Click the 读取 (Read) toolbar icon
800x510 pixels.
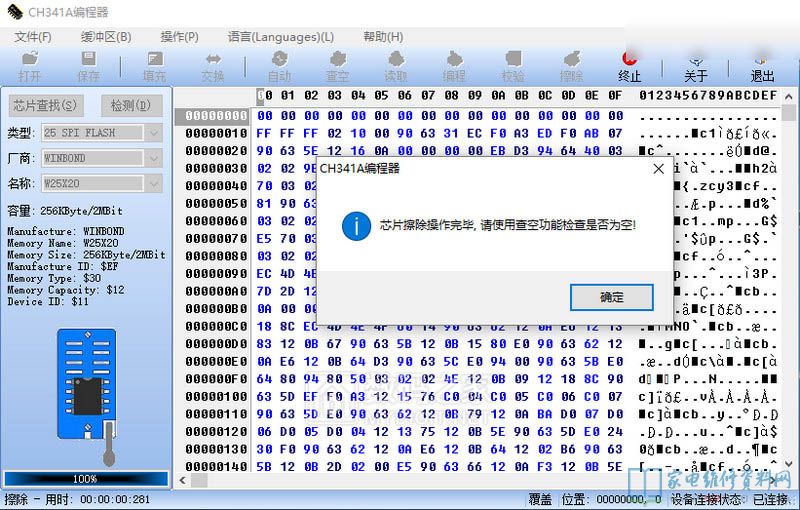[395, 66]
